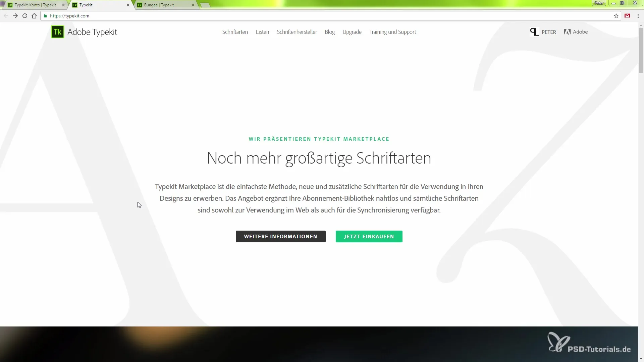Click the Peter Chrome profile button

click(599, 3)
